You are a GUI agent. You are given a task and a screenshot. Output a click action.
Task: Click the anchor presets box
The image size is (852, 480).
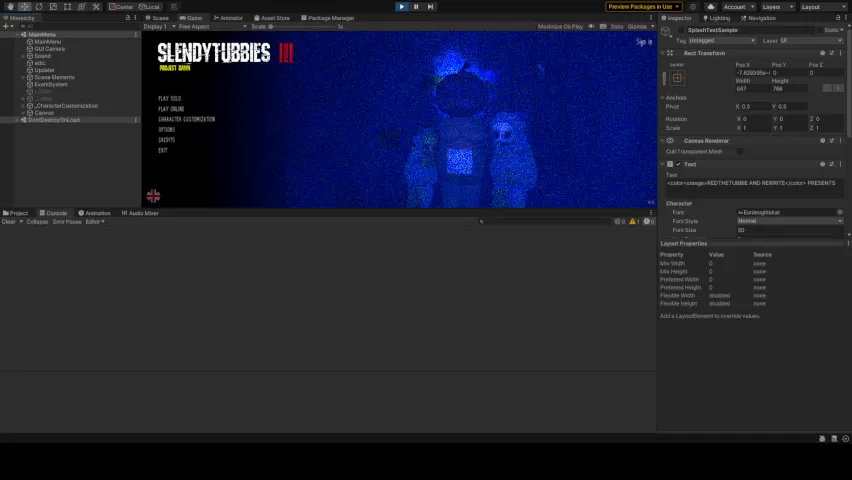coord(677,78)
